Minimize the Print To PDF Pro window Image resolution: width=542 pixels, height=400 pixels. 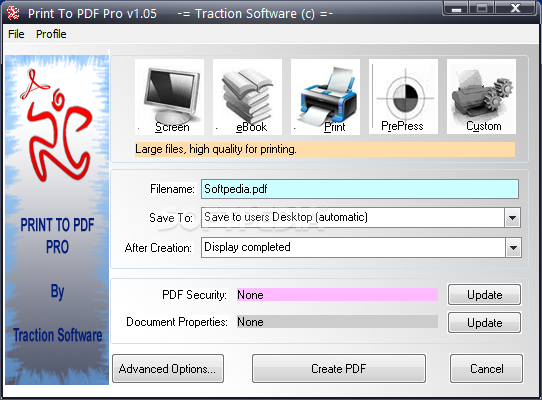pos(456,8)
